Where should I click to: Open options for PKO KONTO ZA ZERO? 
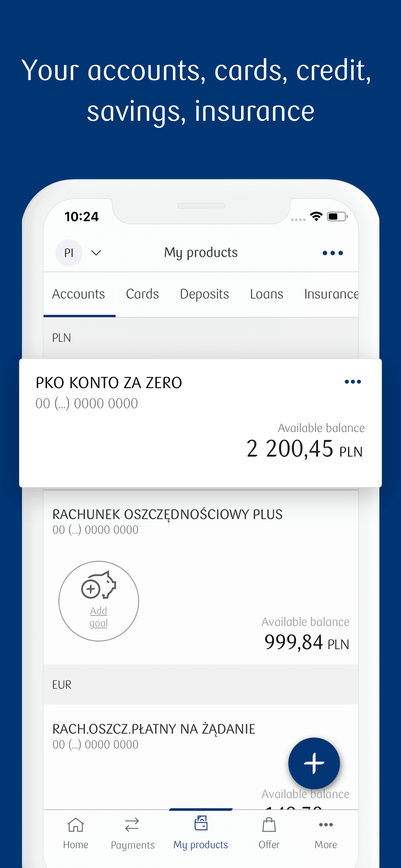point(353,382)
